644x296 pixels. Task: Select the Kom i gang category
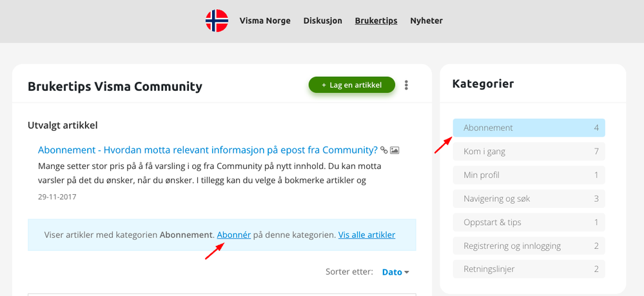(x=529, y=152)
